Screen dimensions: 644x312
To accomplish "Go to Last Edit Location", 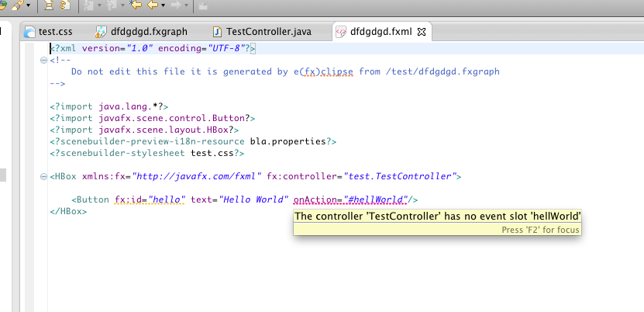I will (136, 5).
